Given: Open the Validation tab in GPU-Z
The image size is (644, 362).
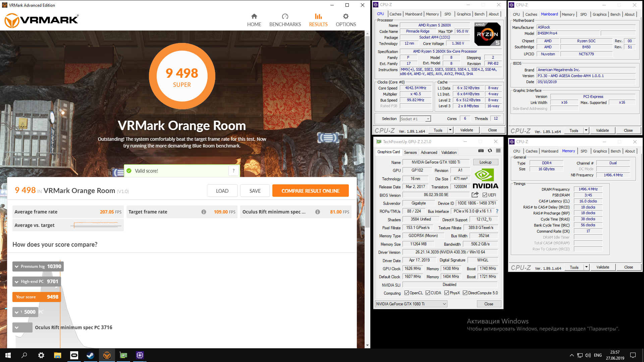Looking at the screenshot, I should click(449, 152).
